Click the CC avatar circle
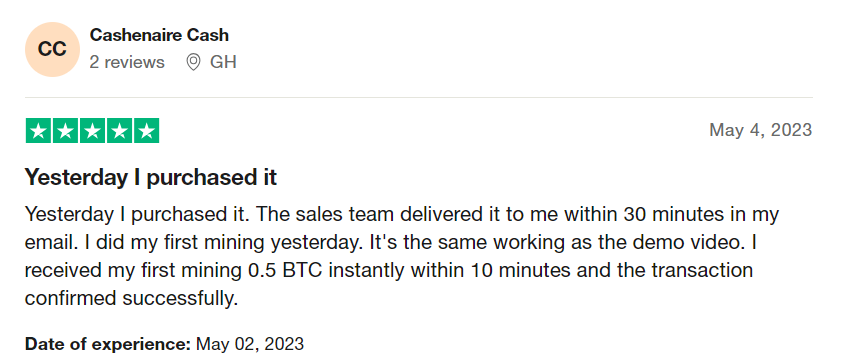The image size is (842, 362). (53, 49)
